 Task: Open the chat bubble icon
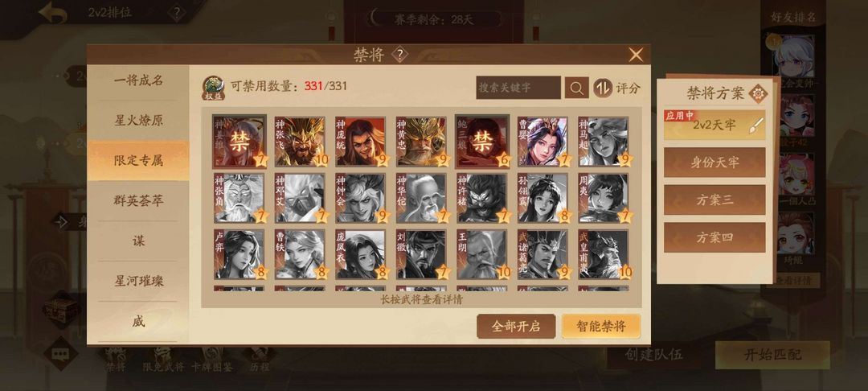pos(61,353)
